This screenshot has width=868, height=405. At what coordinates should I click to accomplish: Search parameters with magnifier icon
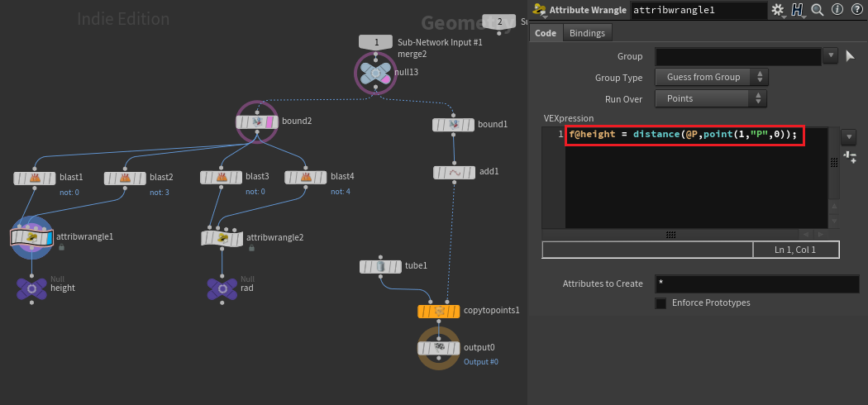[817, 9]
